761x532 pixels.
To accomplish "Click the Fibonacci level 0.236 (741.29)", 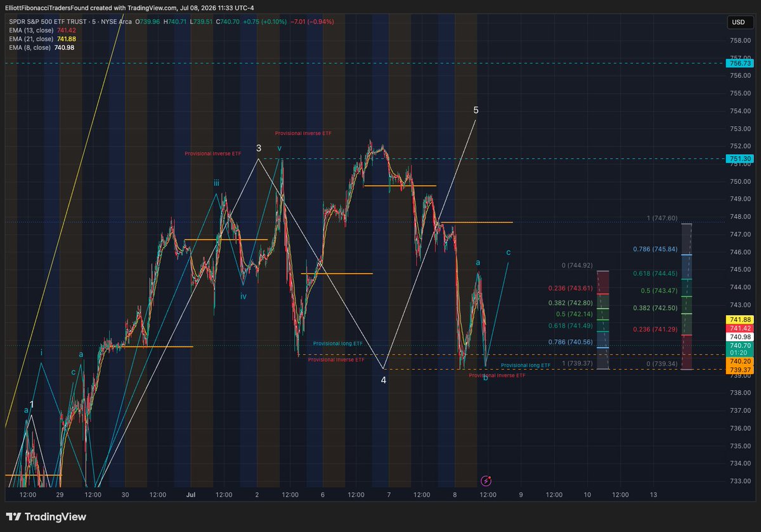I will (656, 329).
